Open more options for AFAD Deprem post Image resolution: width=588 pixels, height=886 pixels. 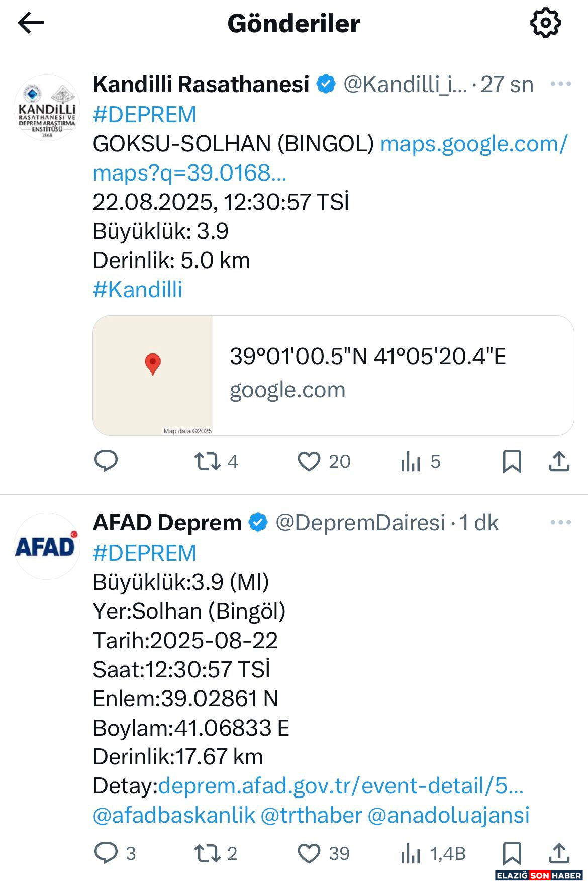point(560,522)
